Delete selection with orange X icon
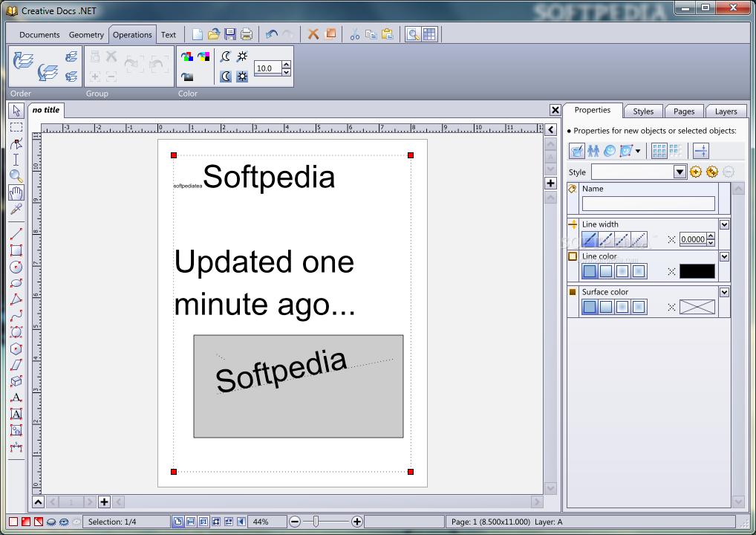The width and height of the screenshot is (756, 535). [313, 34]
